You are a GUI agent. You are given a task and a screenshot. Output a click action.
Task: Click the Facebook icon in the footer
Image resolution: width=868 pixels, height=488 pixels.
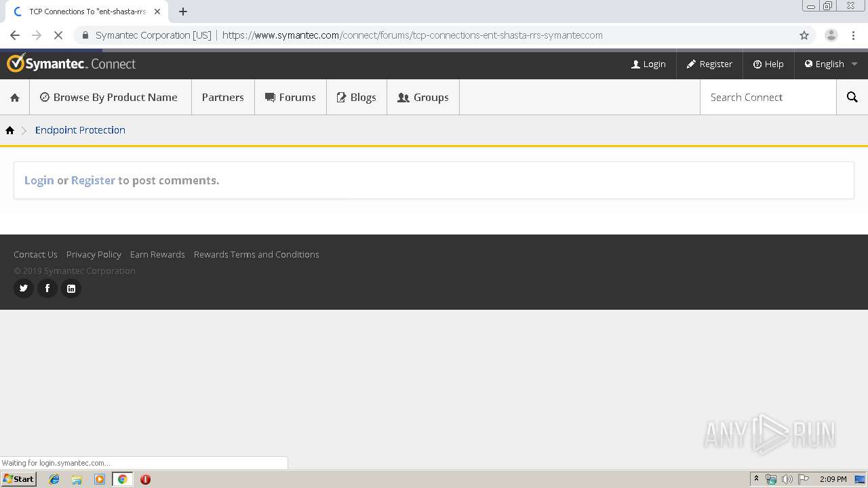(47, 288)
